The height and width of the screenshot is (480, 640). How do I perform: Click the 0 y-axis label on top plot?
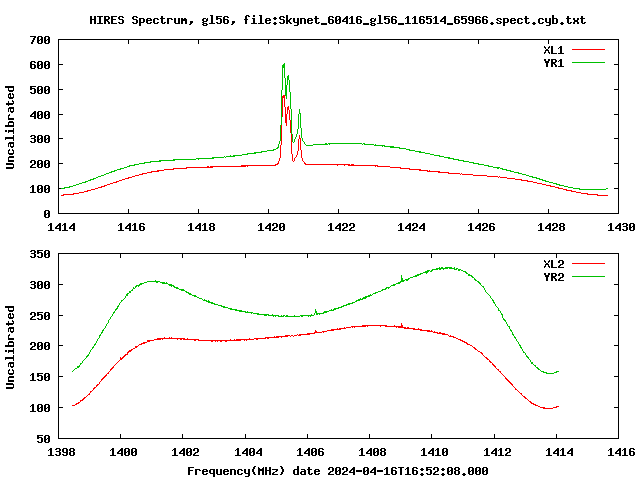(47, 214)
